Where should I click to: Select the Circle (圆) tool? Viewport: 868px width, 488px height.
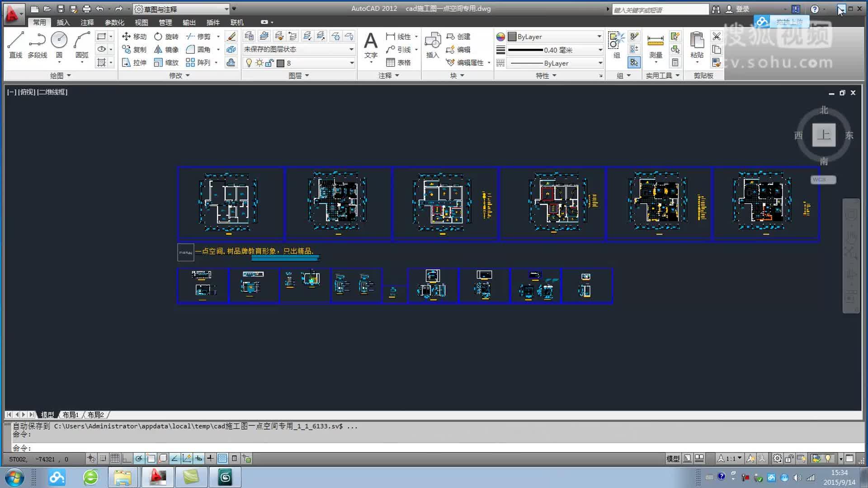click(59, 41)
